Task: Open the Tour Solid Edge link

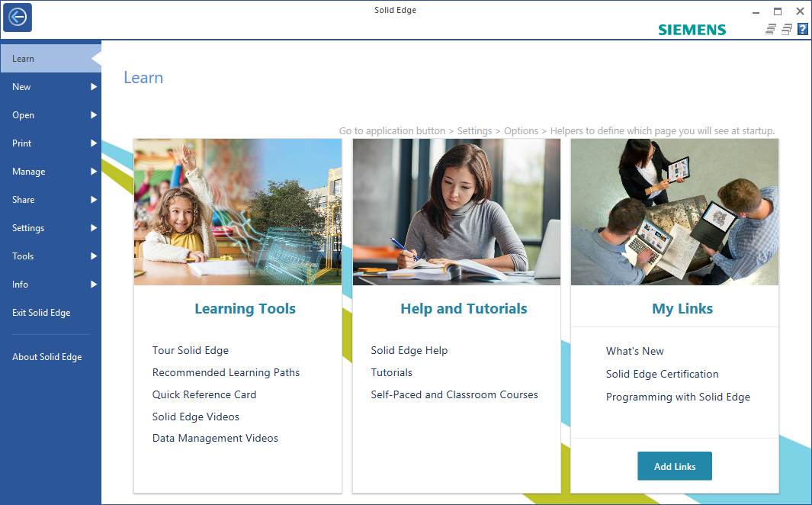Action: click(191, 350)
